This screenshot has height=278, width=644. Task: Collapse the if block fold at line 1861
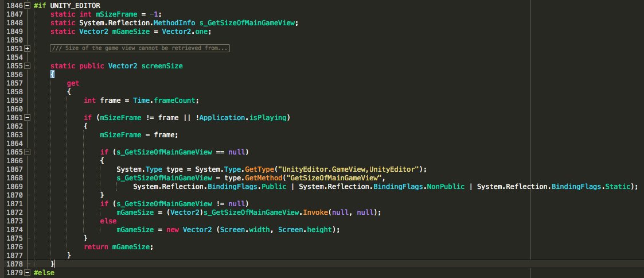pyautogui.click(x=27, y=118)
